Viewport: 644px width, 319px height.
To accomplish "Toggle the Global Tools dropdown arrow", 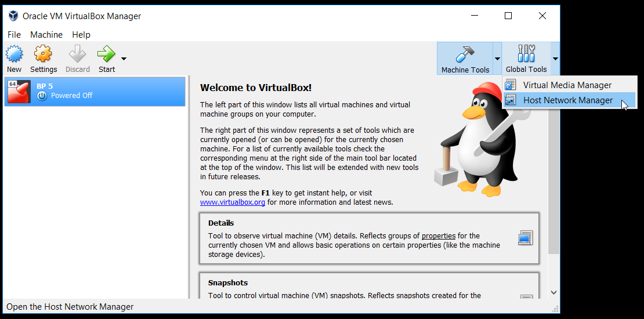I will pos(555,59).
